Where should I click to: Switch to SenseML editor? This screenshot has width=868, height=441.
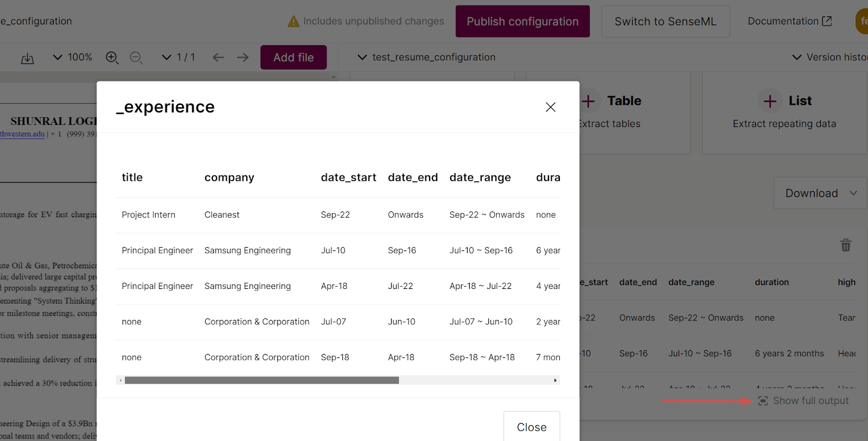click(666, 21)
